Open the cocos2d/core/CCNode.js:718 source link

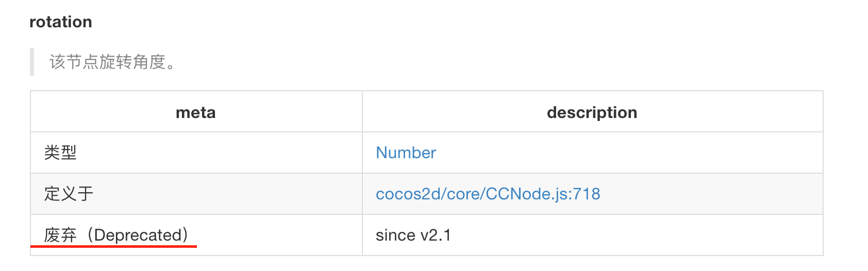488,194
